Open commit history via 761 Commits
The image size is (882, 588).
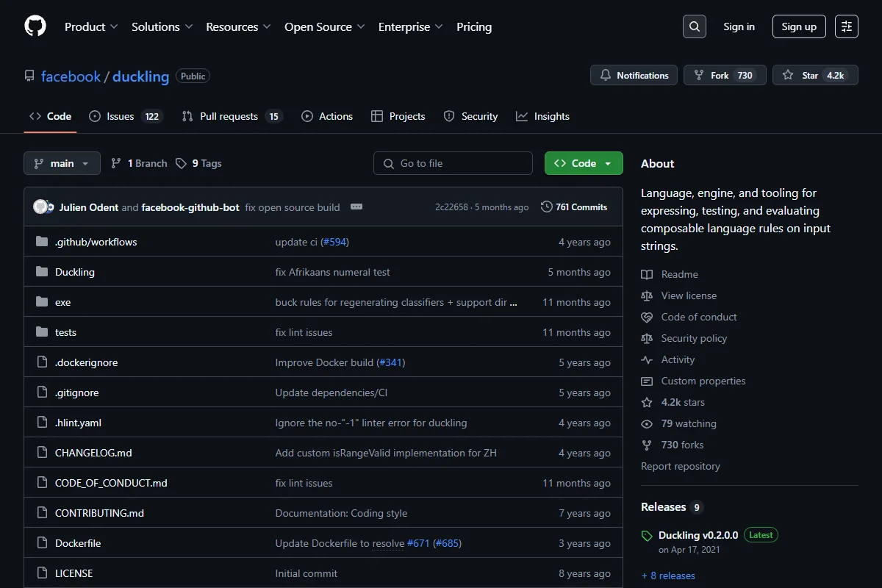(574, 207)
